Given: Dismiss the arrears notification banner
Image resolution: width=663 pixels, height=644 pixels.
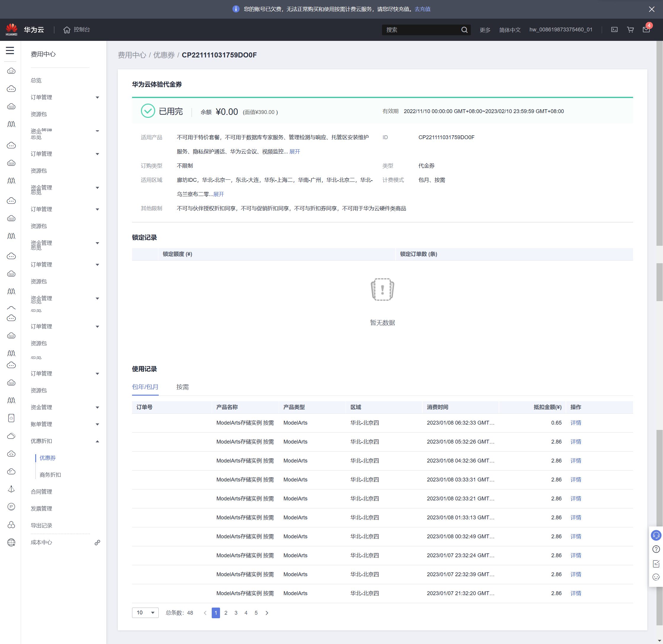Looking at the screenshot, I should point(651,9).
